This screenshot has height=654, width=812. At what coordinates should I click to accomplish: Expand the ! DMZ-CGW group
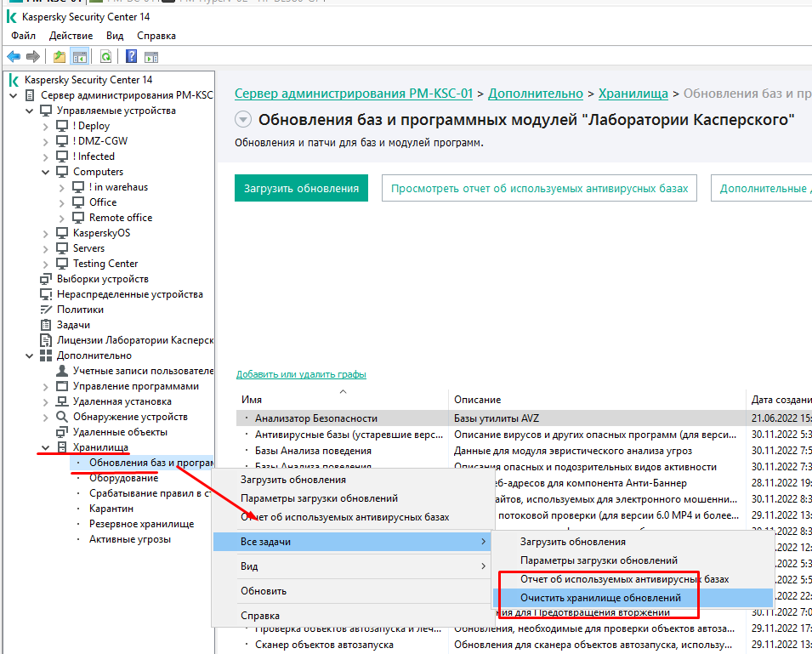(x=46, y=141)
